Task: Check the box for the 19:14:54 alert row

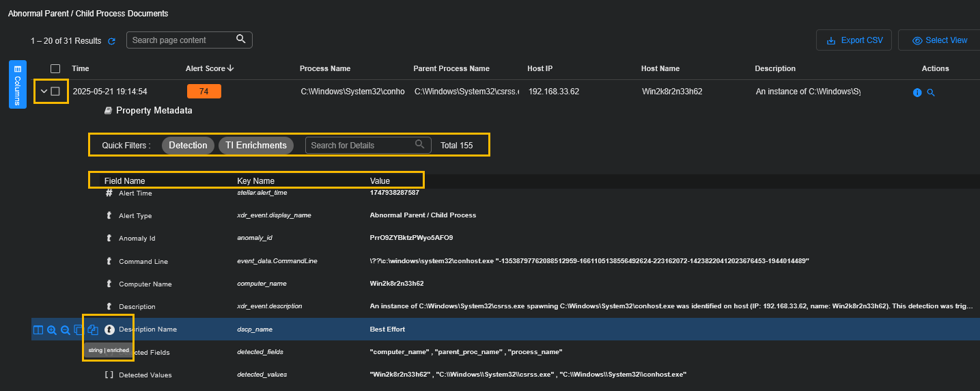Action: coord(55,92)
